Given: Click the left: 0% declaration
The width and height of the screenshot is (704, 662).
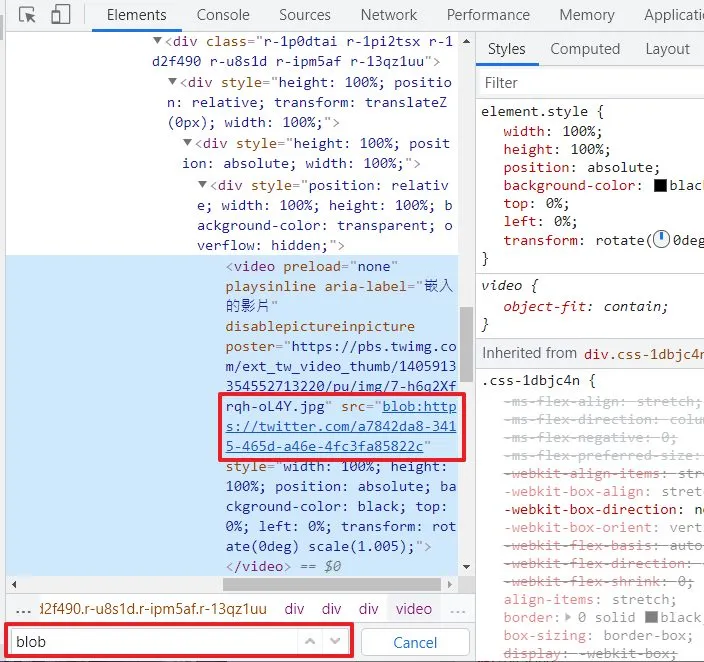Looking at the screenshot, I should 541,221.
